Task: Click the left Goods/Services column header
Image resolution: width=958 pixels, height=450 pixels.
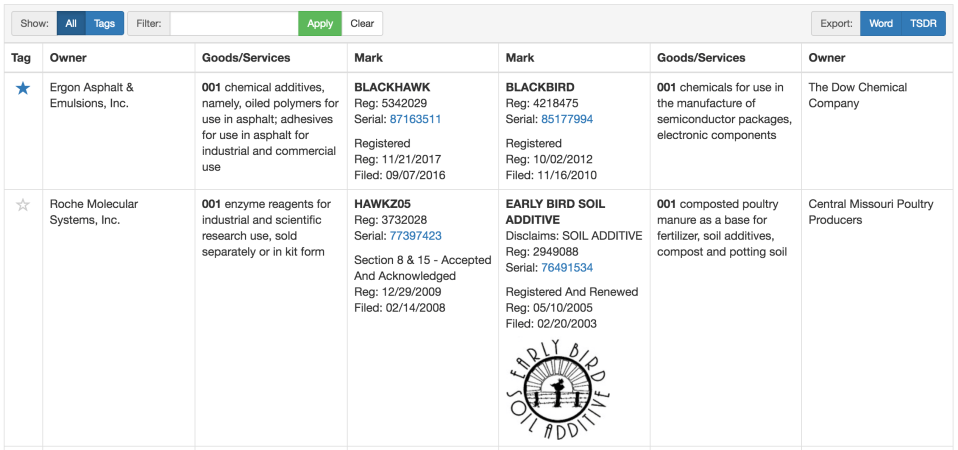Action: [x=246, y=58]
